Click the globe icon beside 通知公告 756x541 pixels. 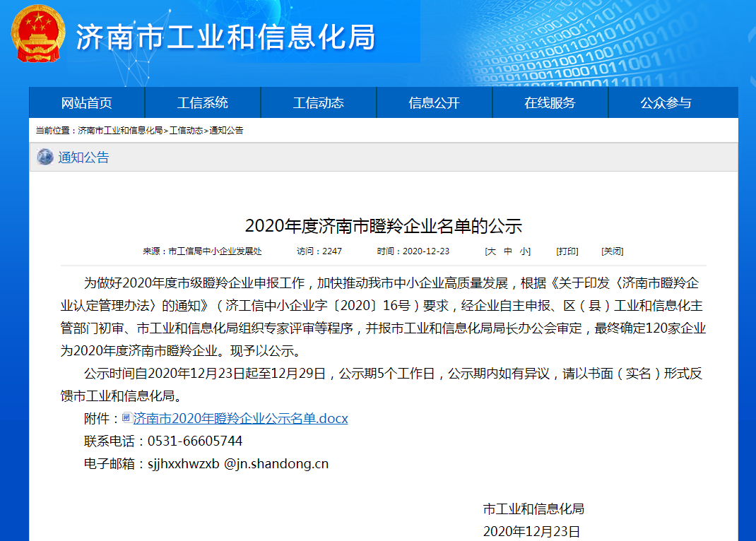coord(45,157)
